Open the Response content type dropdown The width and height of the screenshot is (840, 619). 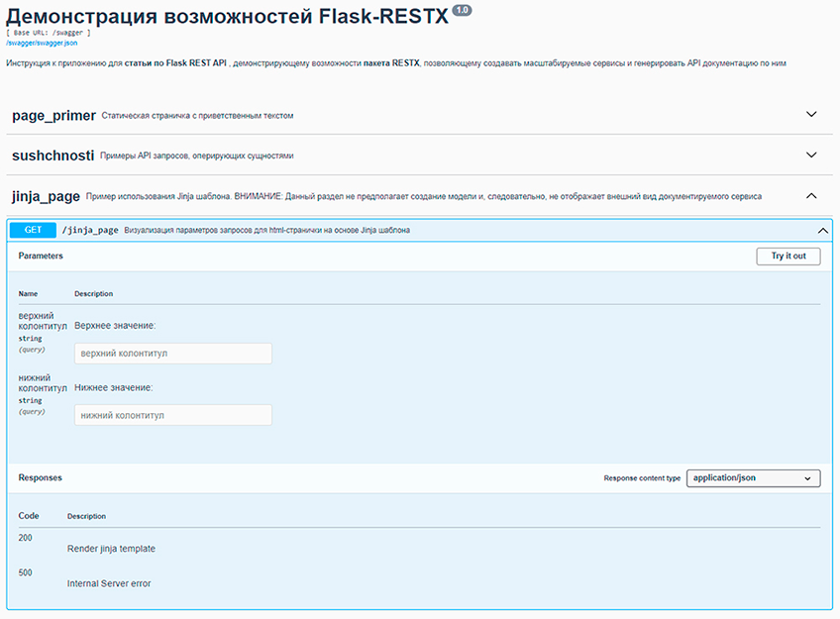(x=754, y=478)
